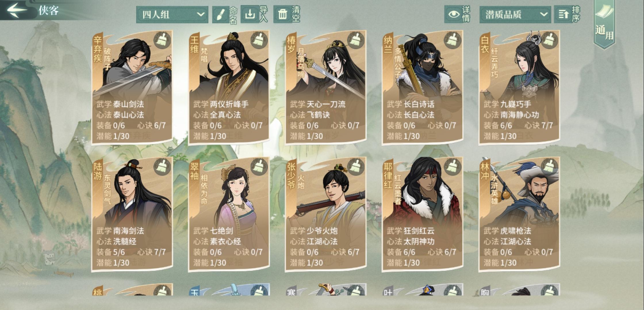The height and width of the screenshot is (310, 644).
Task: Pick the 椿岁 hero card
Action: point(325,87)
